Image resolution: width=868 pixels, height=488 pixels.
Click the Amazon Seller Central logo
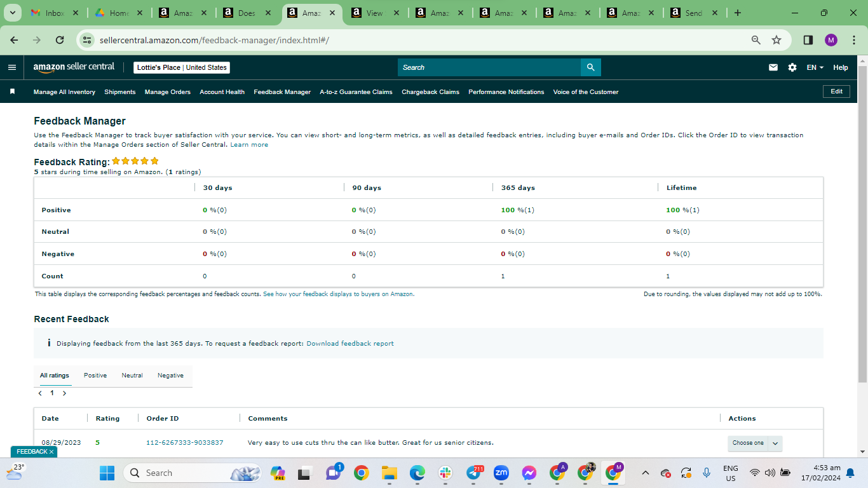(x=74, y=67)
